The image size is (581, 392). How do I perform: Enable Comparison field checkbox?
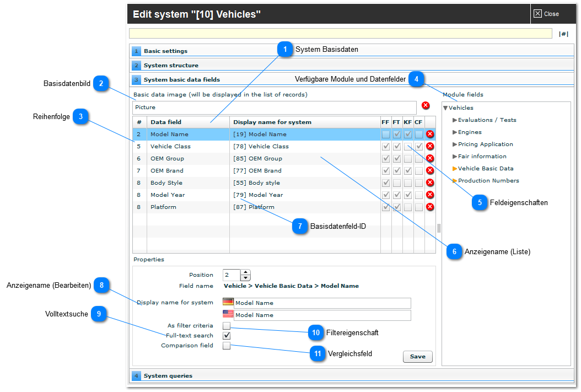(227, 346)
